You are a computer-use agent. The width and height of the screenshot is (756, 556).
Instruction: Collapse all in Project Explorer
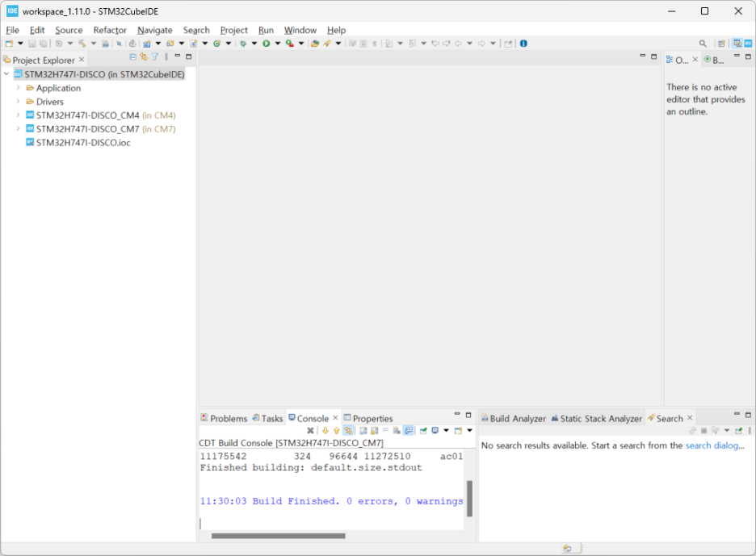(x=133, y=56)
